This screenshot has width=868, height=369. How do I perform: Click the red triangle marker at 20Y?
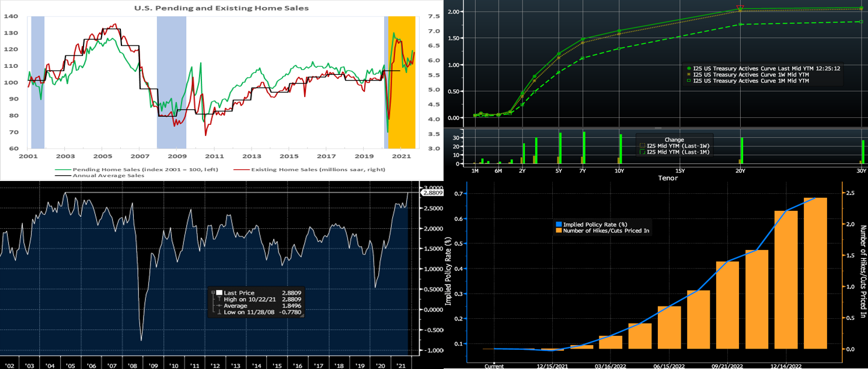[x=740, y=8]
